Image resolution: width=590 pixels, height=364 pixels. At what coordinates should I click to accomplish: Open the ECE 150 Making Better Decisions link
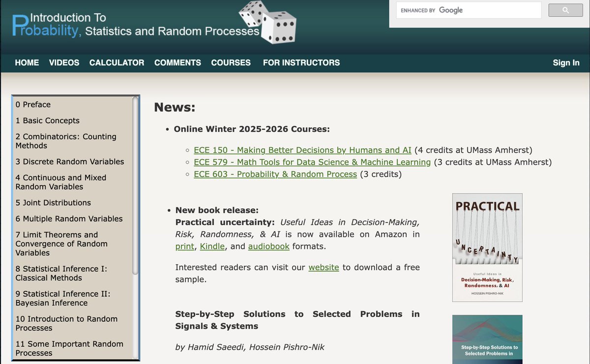pos(303,150)
